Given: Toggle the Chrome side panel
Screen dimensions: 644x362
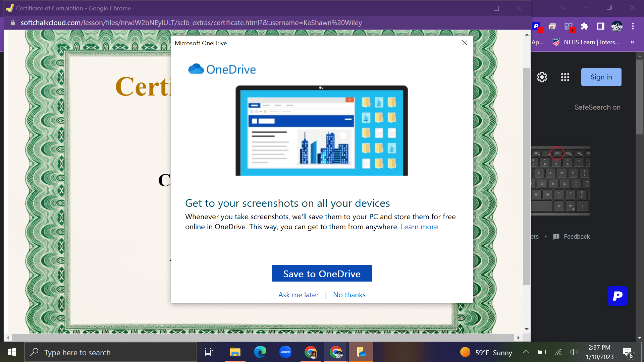Looking at the screenshot, I should coord(600,26).
